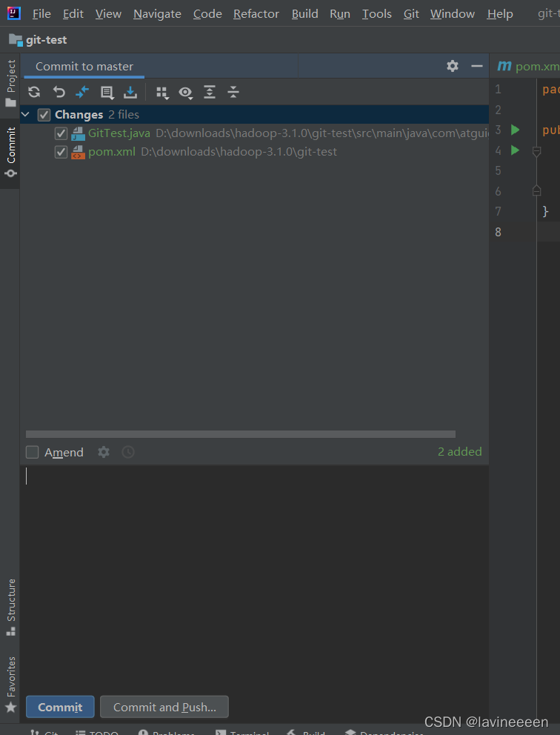Open the Code menu
The height and width of the screenshot is (735, 560).
207,14
